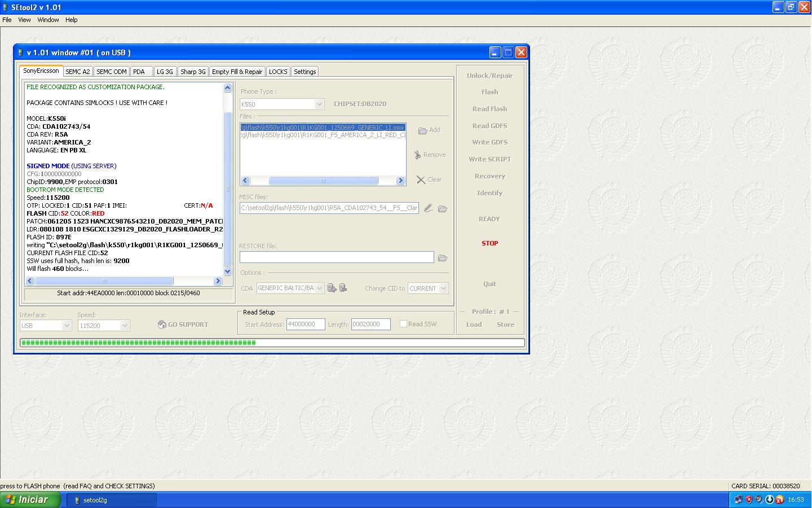This screenshot has height=508, width=812.
Task: Switch to the SonyEricsson tab
Action: (41, 71)
